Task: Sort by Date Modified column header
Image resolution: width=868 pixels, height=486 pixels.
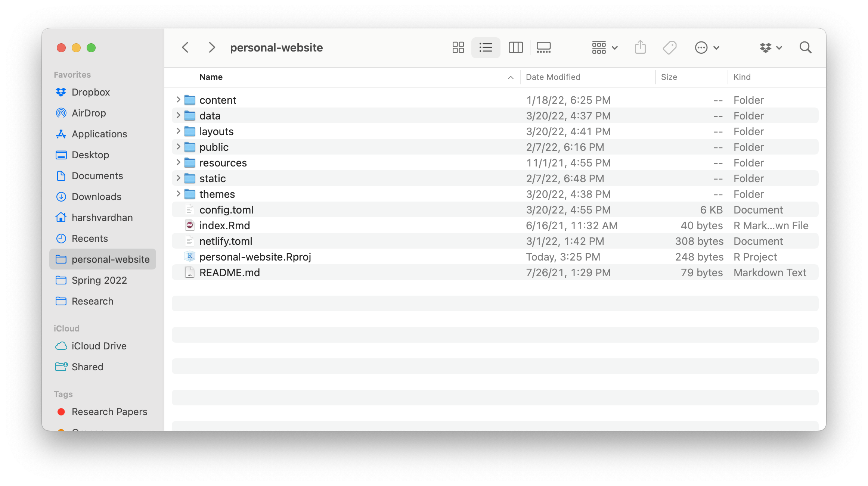Action: (x=553, y=77)
